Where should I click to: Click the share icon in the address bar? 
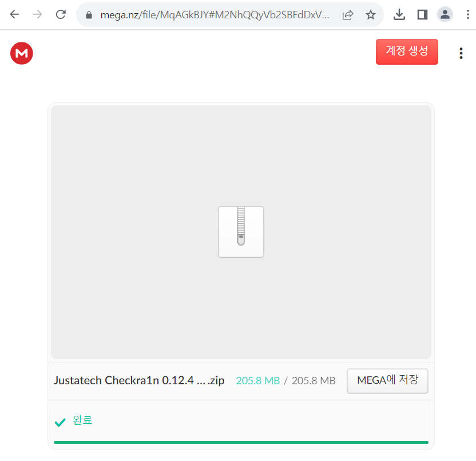(x=348, y=15)
